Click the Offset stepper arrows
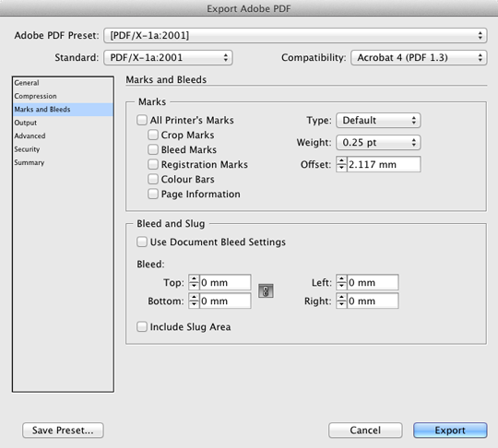Image resolution: width=498 pixels, height=448 pixels. (341, 164)
